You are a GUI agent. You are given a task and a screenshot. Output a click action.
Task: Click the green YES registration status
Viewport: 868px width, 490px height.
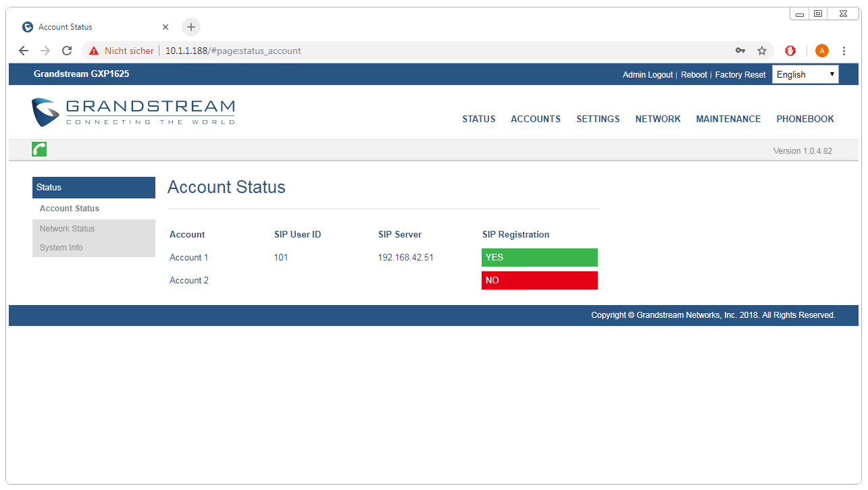pos(540,257)
